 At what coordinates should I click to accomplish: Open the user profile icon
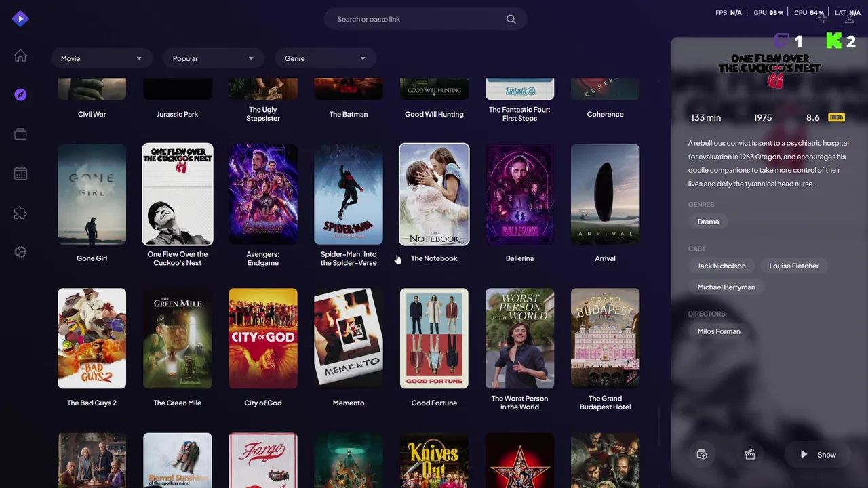click(849, 19)
